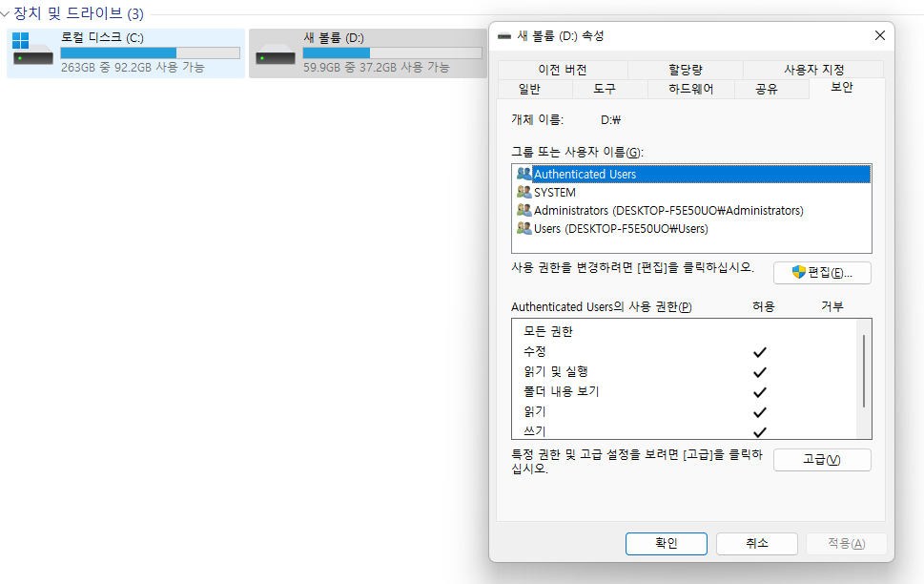
Task: Click the 취소 button
Action: tap(756, 543)
